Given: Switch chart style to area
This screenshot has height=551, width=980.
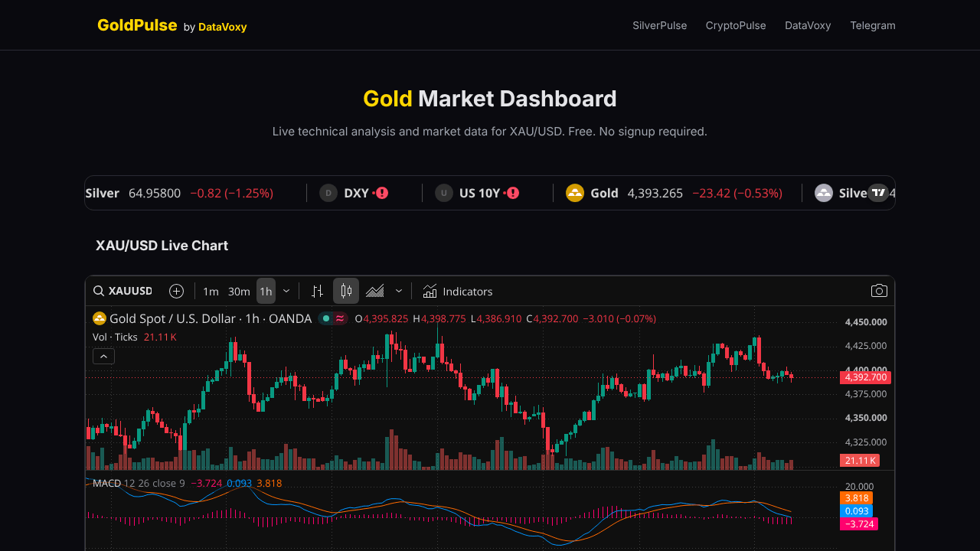Looking at the screenshot, I should pos(375,291).
